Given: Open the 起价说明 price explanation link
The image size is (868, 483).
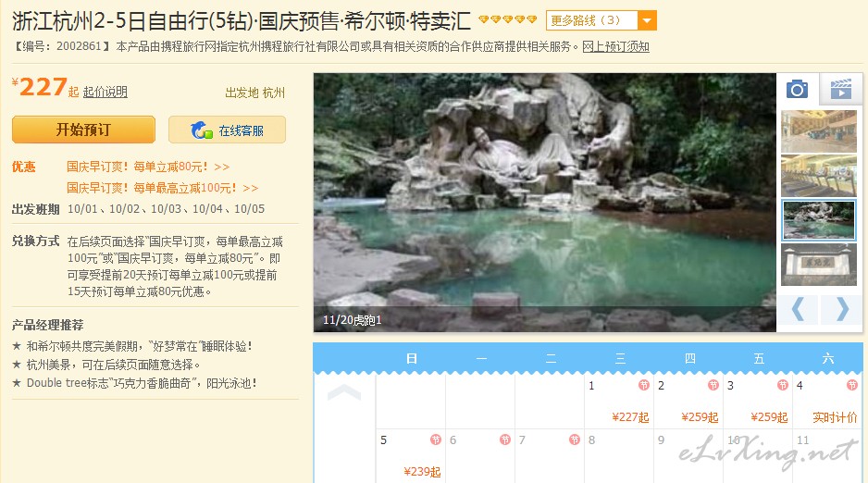Looking at the screenshot, I should pyautogui.click(x=105, y=92).
